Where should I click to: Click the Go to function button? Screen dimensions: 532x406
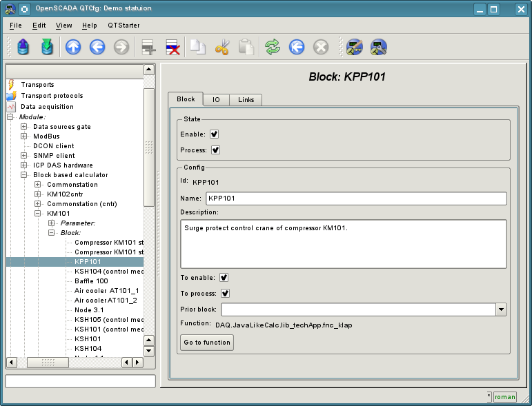point(206,343)
